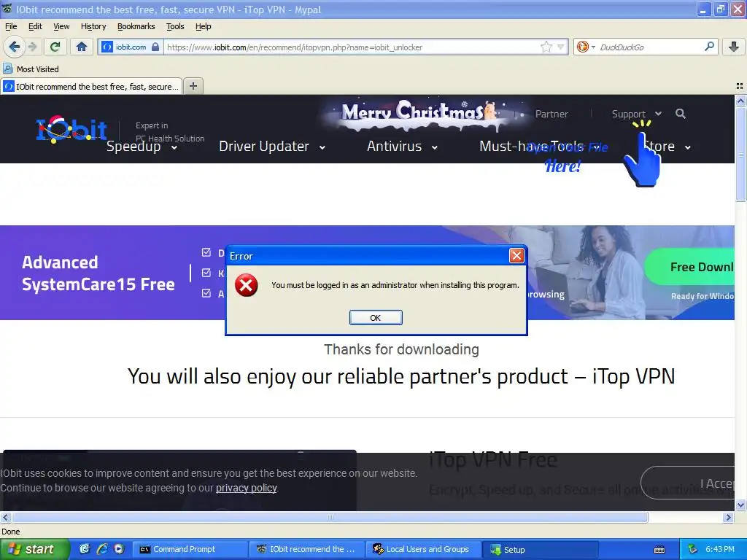Click the first quick launch icon

[x=85, y=549]
